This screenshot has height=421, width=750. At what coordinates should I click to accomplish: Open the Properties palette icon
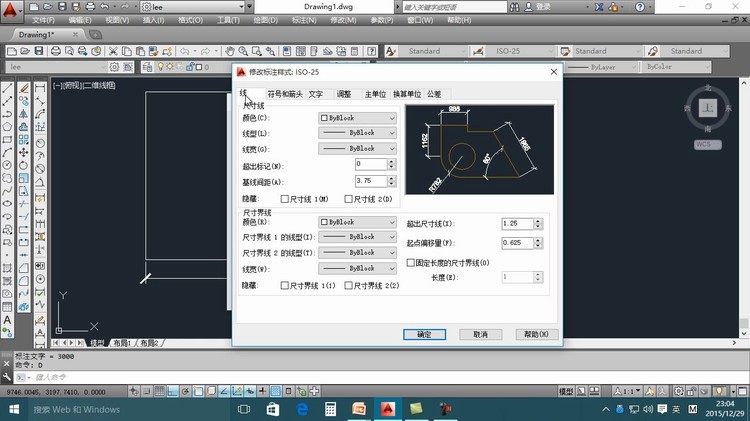point(287,51)
